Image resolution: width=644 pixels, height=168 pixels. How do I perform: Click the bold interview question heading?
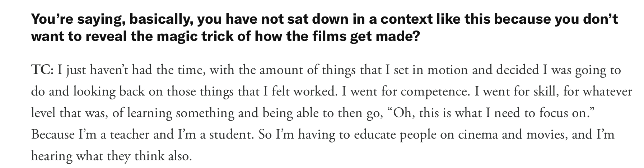pos(325,28)
